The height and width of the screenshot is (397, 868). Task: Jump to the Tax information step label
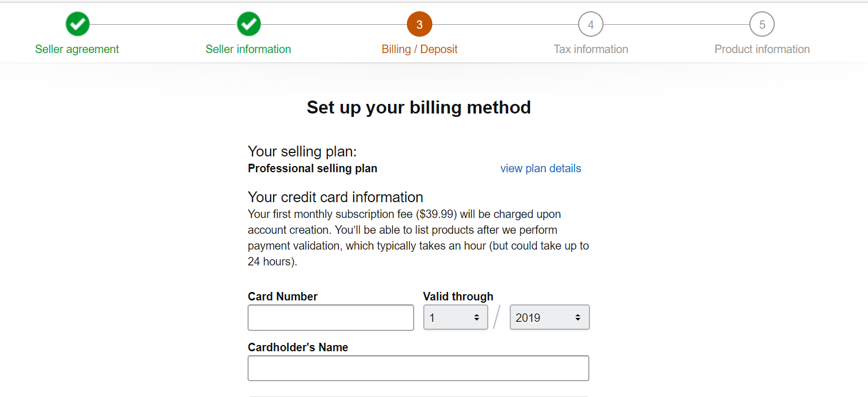(591, 49)
